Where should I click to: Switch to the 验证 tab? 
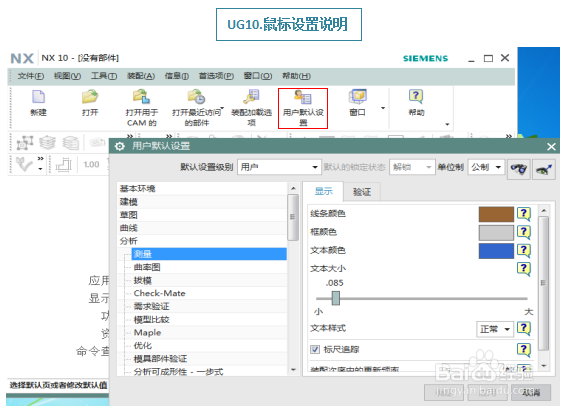362,192
